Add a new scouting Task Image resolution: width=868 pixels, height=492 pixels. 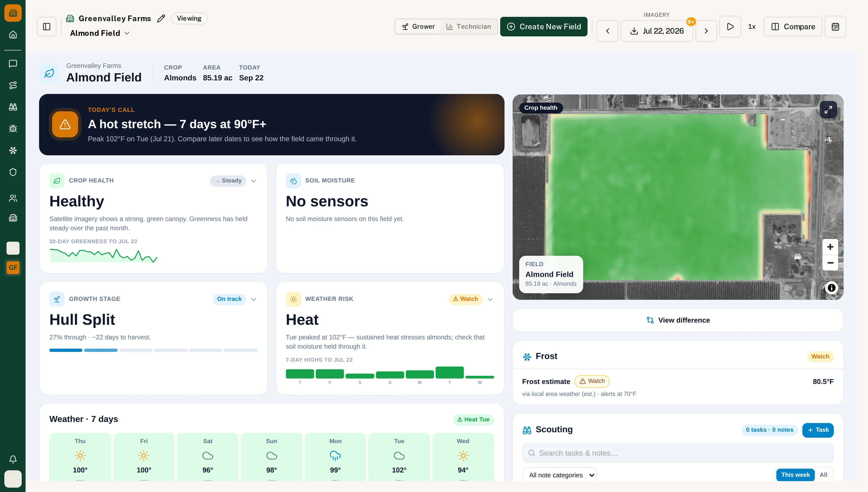818,430
